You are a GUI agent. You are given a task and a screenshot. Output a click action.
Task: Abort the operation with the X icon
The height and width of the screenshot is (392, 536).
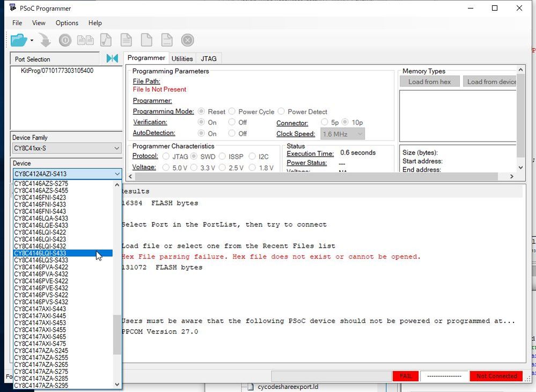point(187,40)
